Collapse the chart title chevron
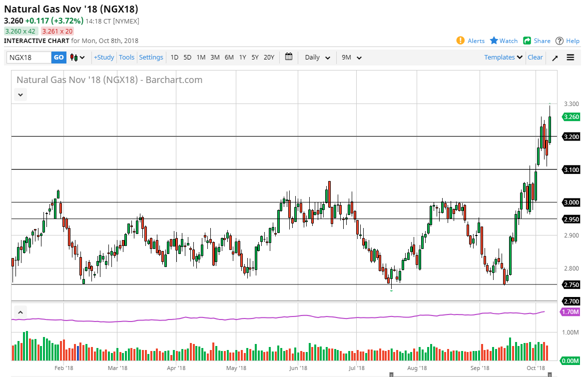Screen dimensions: 588x377 (20, 94)
